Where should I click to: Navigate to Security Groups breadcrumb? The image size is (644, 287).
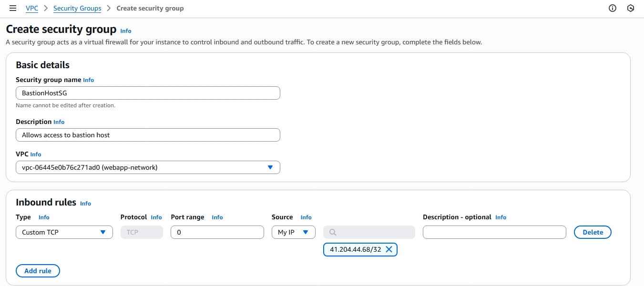[77, 8]
